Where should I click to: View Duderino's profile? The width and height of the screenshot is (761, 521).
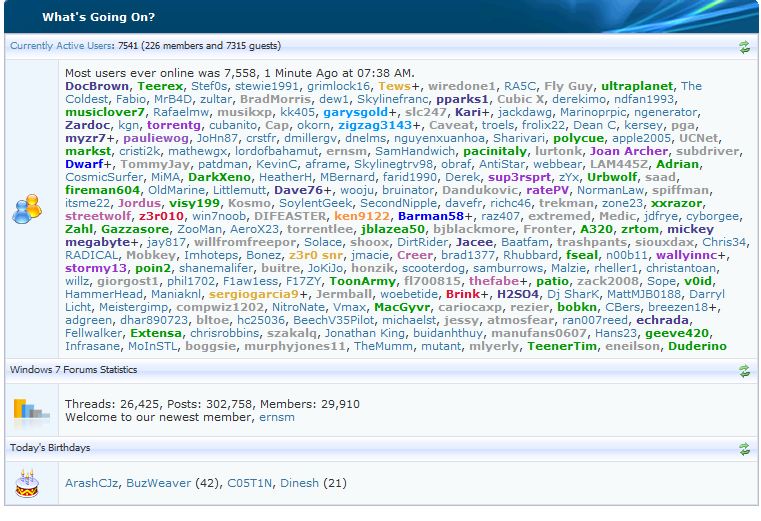(697, 346)
